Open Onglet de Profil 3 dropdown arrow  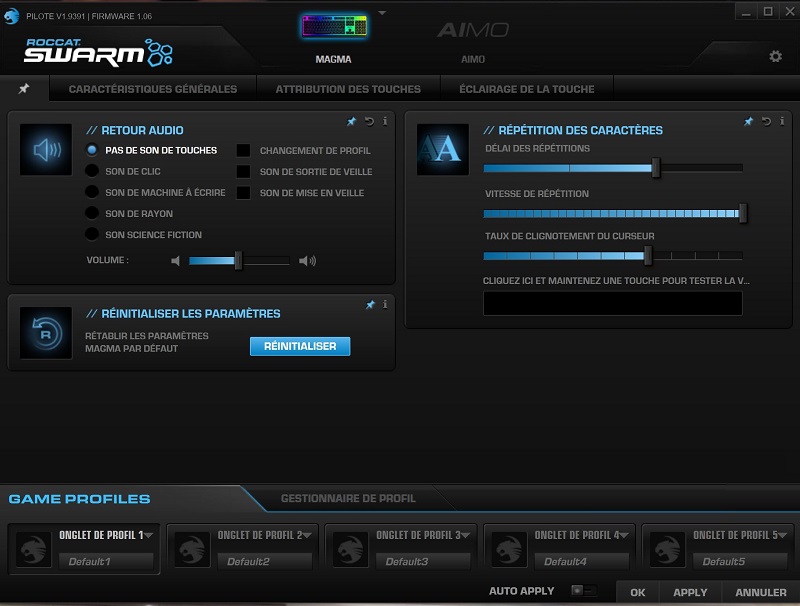pyautogui.click(x=466, y=535)
